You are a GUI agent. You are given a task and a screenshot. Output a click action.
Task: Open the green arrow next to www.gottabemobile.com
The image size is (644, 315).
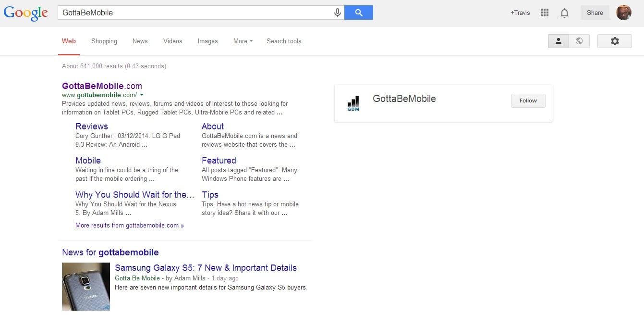(x=142, y=95)
